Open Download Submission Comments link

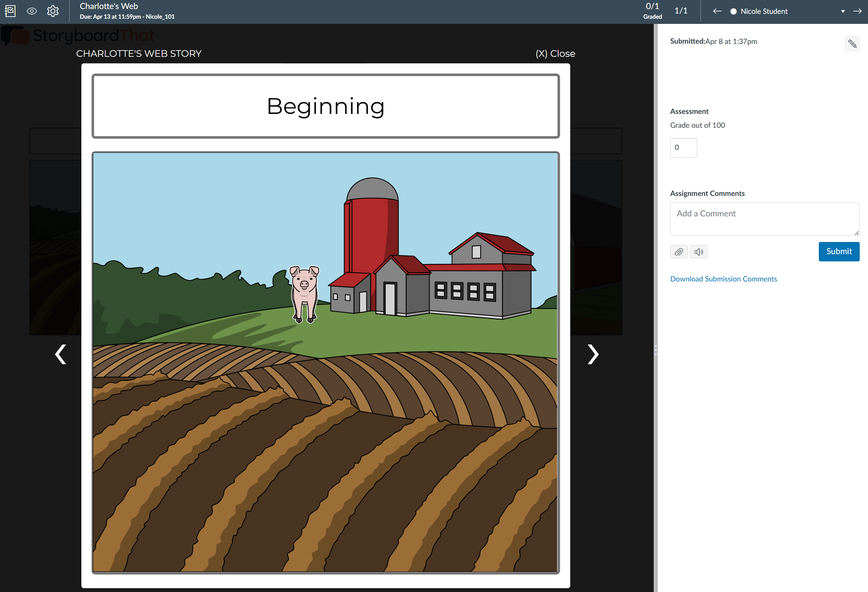pos(723,279)
